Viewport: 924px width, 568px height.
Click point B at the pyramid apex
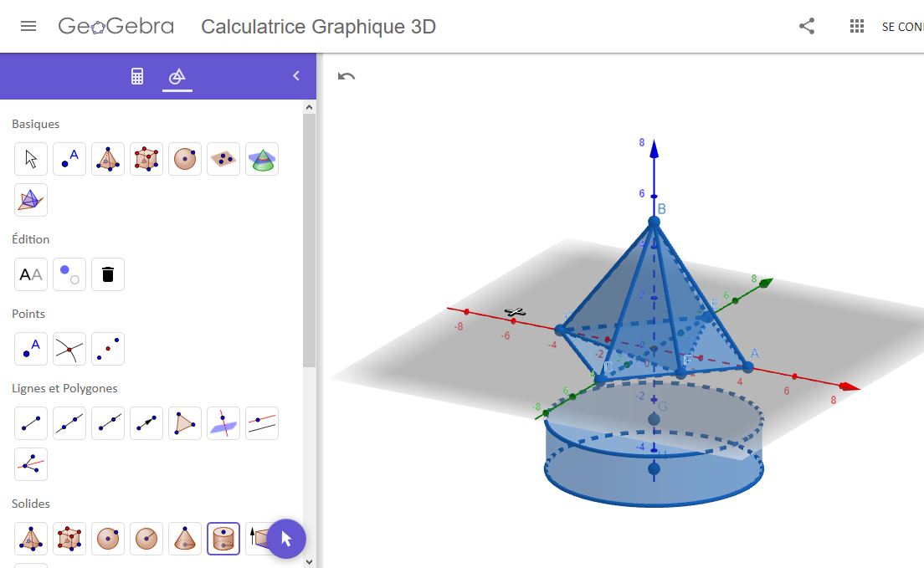(x=654, y=222)
